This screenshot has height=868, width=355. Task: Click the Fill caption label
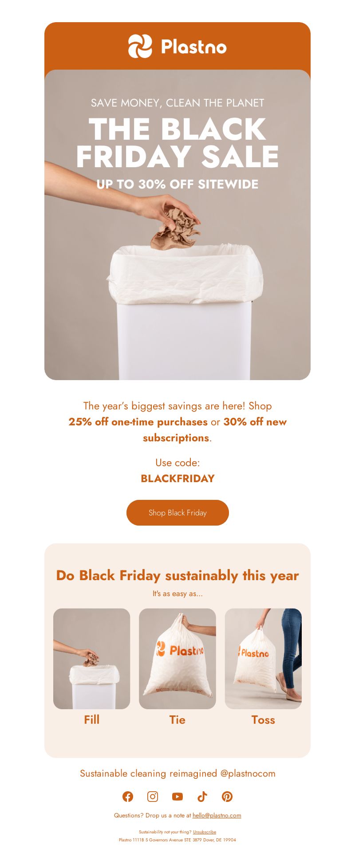[92, 719]
